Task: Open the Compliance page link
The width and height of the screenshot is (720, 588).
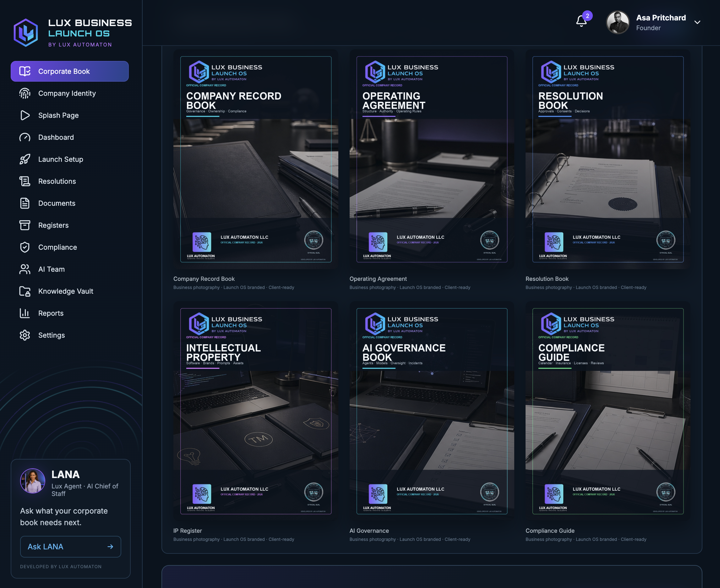Action: coord(70,247)
